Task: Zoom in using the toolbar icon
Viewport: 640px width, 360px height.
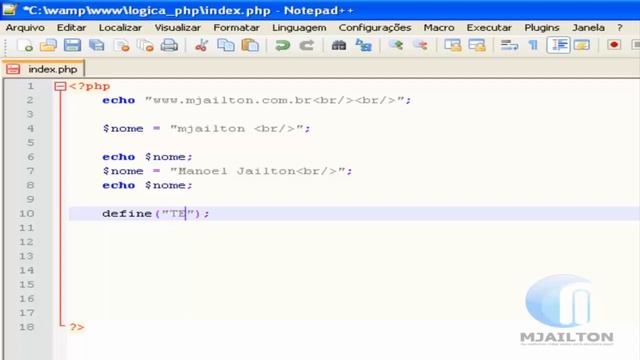Action: (396, 45)
